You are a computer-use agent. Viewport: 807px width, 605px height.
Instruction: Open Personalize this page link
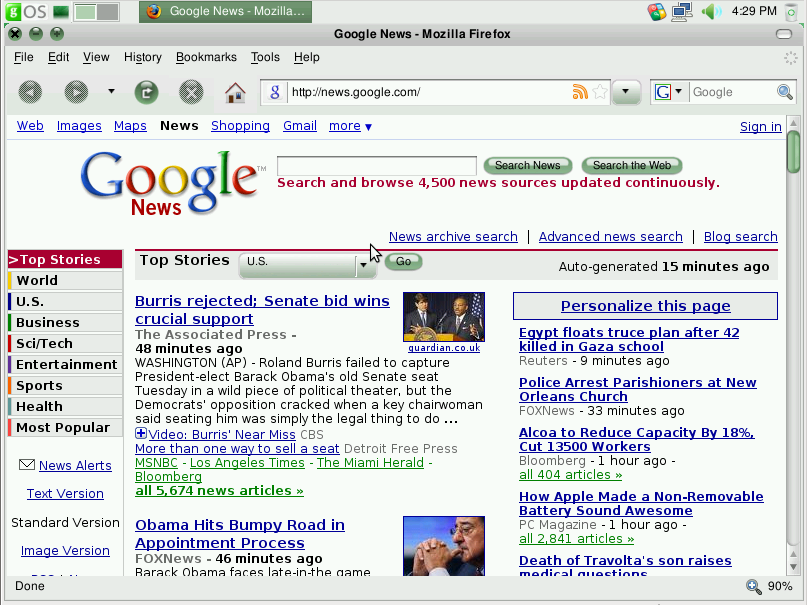645,306
